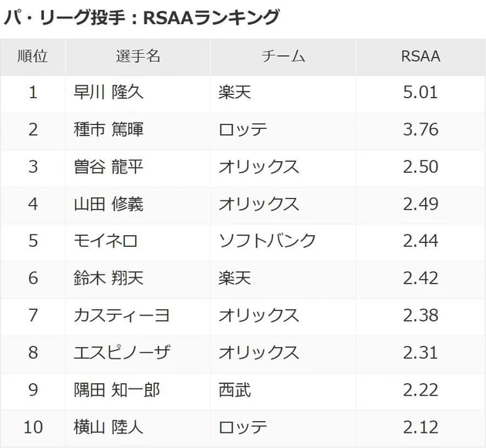Click the ソフトバンク team cell
This screenshot has height=448, width=486.
coord(267,241)
